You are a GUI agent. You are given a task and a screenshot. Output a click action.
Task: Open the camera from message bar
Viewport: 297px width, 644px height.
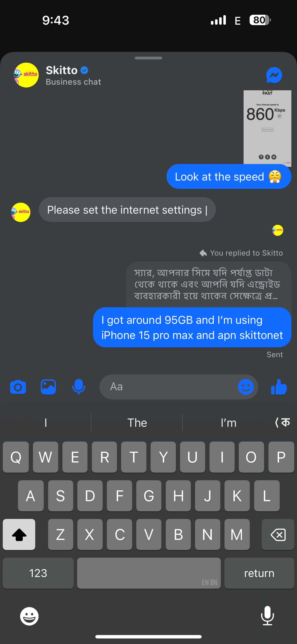[18, 387]
